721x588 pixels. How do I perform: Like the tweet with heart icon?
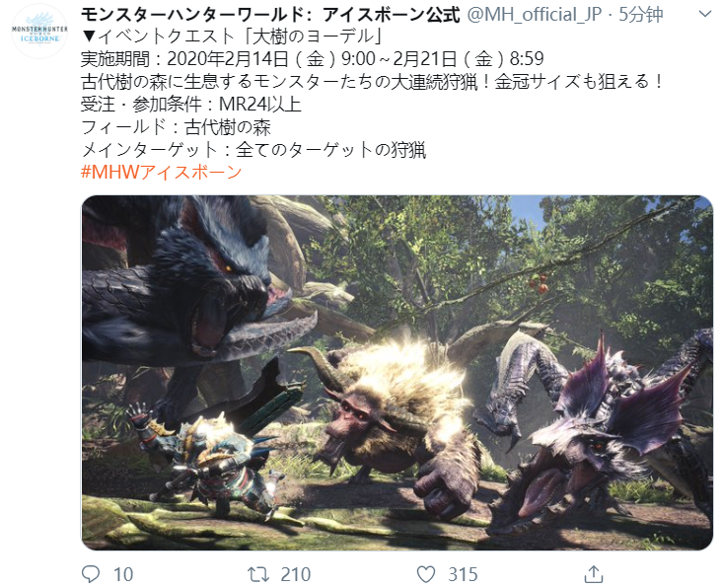(x=426, y=574)
